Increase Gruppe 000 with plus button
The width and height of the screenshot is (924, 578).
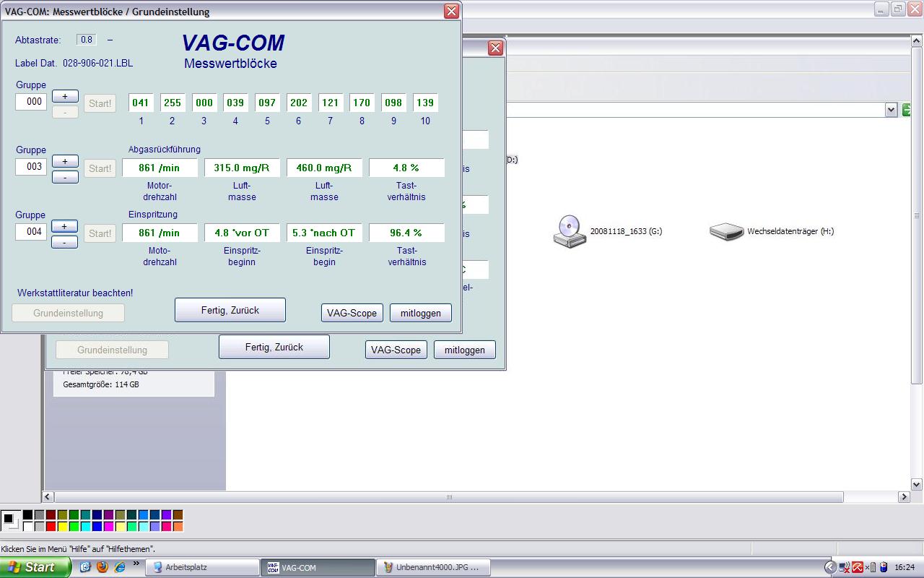[x=65, y=96]
